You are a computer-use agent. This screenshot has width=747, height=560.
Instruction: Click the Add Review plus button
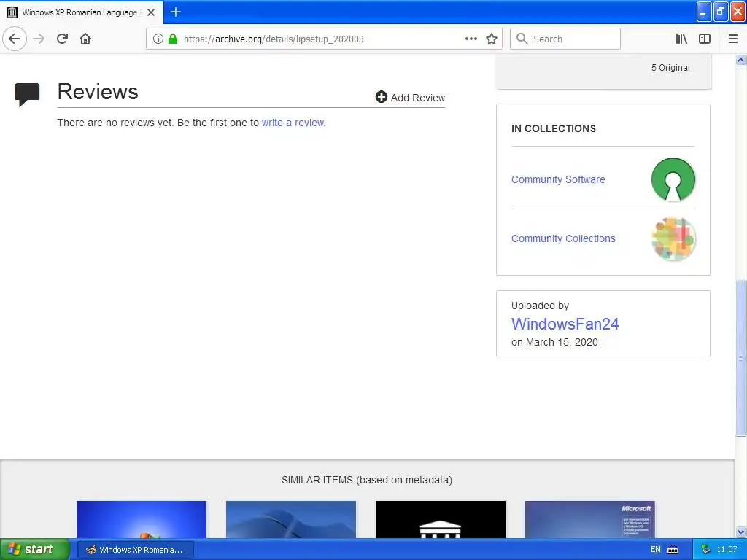click(410, 97)
